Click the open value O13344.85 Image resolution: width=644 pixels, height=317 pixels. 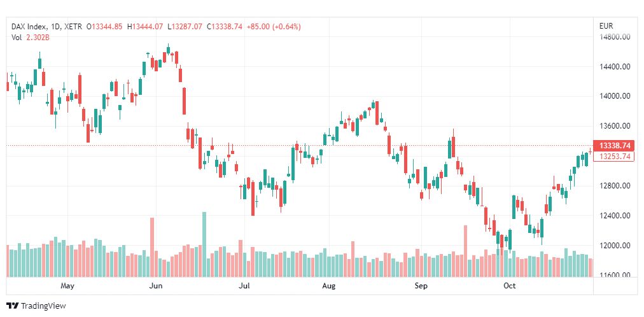coord(108,26)
